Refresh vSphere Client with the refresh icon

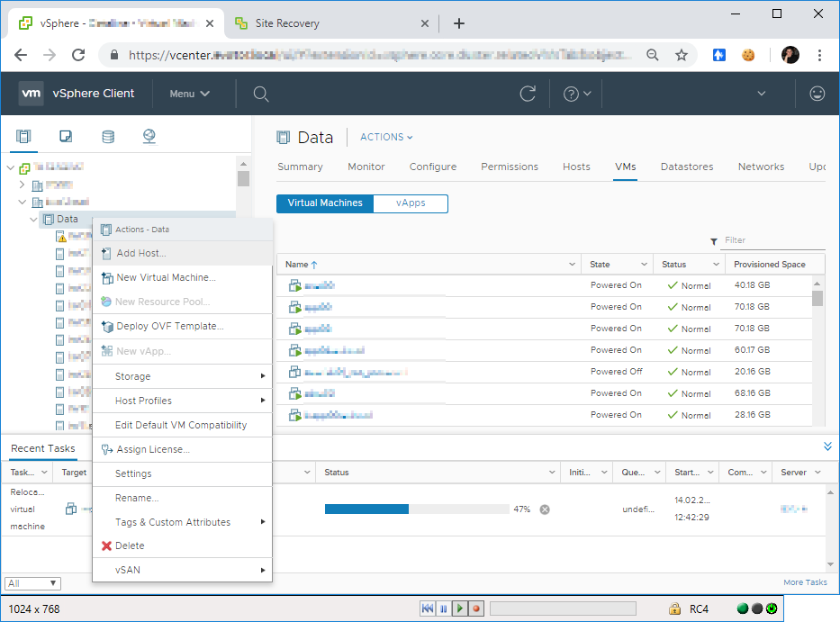pos(528,94)
